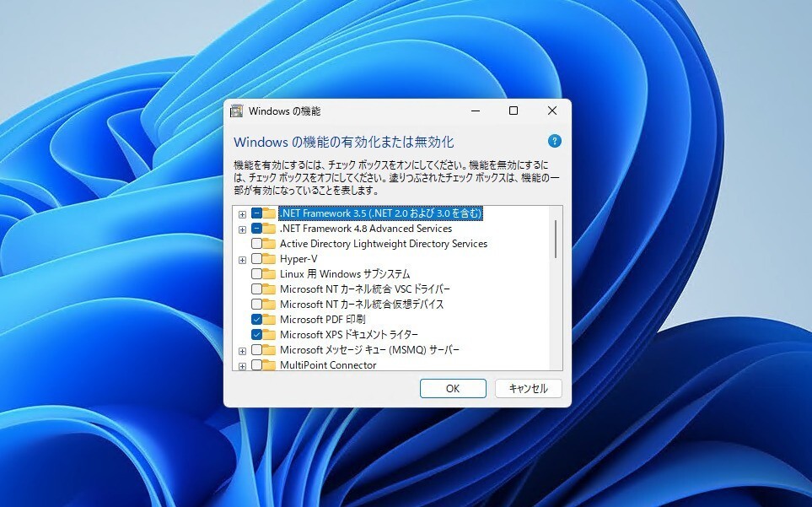The width and height of the screenshot is (812, 507).
Task: Toggle the .NET Framework 4.8 Advanced Services checkbox
Action: [x=256, y=229]
